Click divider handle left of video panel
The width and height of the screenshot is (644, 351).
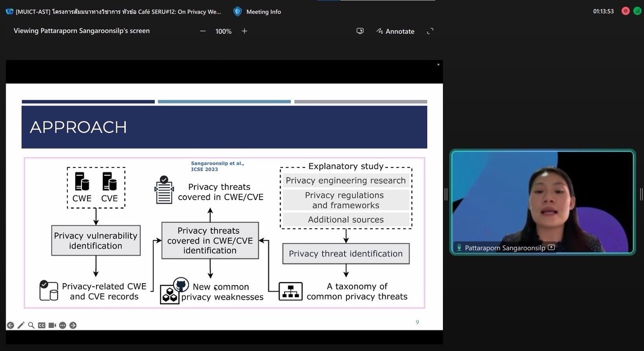[446, 194]
